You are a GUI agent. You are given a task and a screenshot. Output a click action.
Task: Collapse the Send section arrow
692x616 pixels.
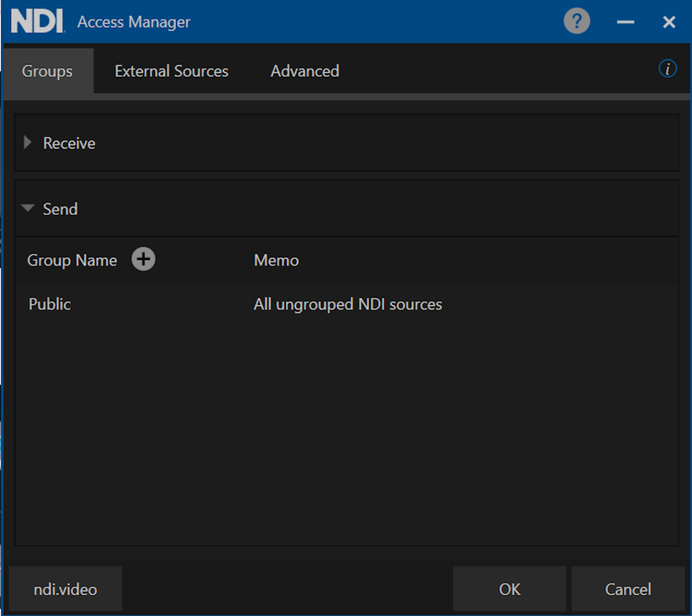[27, 209]
